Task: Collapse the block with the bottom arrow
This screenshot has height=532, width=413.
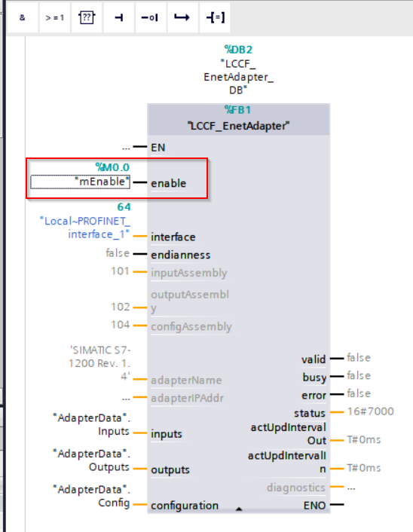Action: [239, 509]
